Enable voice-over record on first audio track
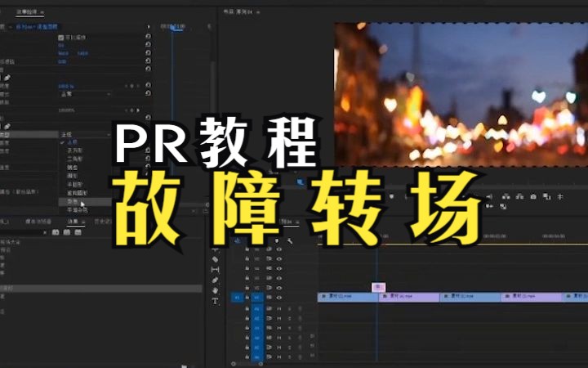 (x=300, y=308)
